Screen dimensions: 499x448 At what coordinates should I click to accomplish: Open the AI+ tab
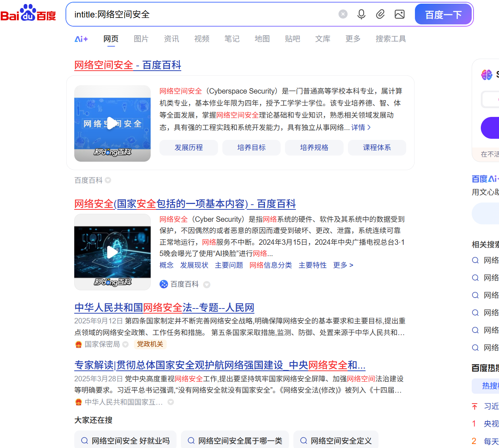pyautogui.click(x=81, y=39)
